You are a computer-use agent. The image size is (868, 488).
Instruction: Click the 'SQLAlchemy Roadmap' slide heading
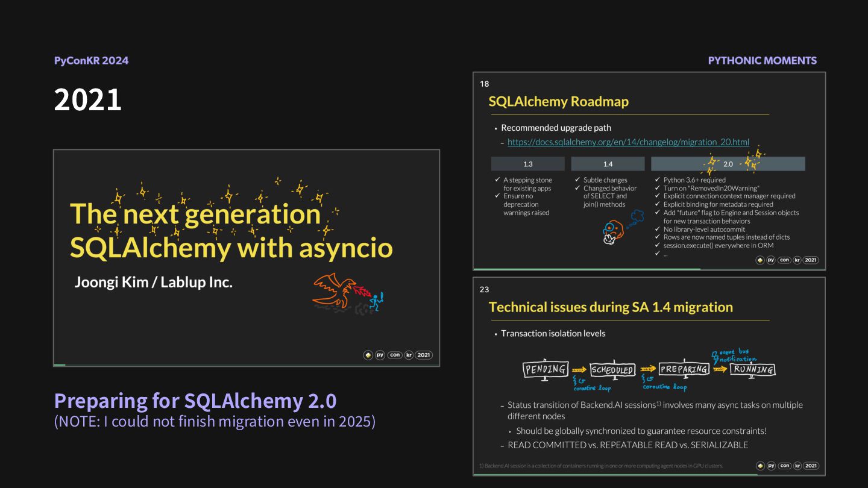tap(558, 101)
